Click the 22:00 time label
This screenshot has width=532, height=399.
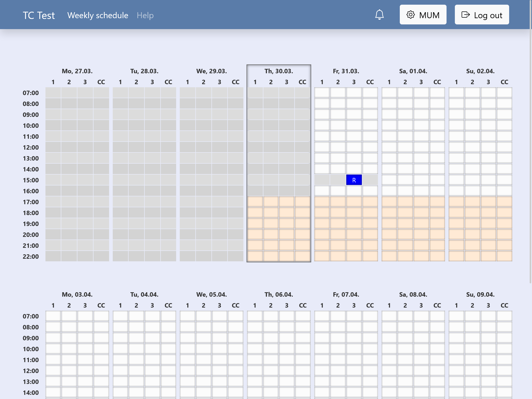click(x=31, y=256)
